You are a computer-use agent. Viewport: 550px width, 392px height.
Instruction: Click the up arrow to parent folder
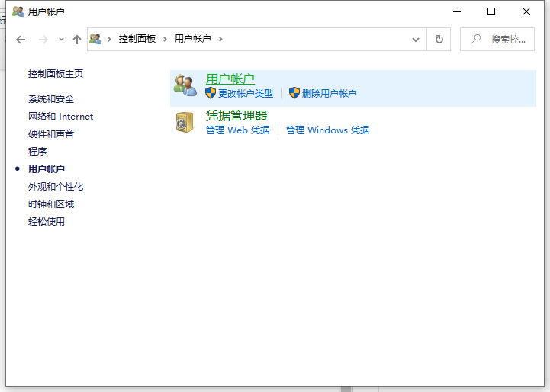point(76,39)
